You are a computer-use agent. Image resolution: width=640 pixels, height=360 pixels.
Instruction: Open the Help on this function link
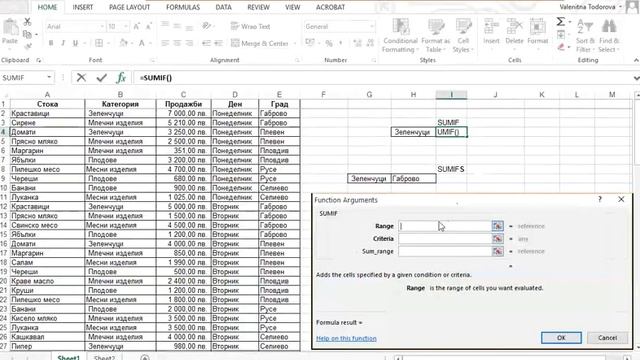tap(346, 338)
